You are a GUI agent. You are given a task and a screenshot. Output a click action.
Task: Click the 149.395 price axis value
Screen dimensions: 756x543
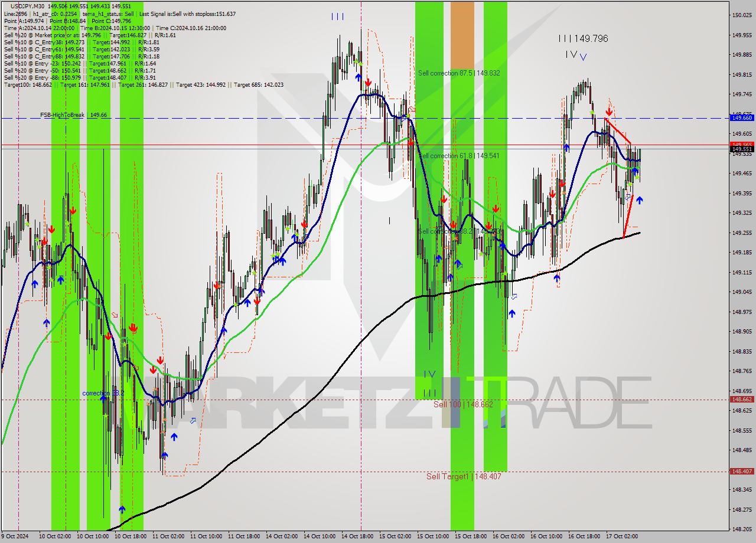pyautogui.click(x=742, y=194)
